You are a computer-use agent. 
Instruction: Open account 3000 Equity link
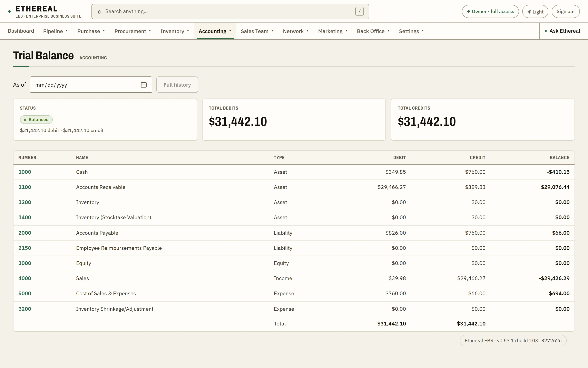tap(25, 263)
